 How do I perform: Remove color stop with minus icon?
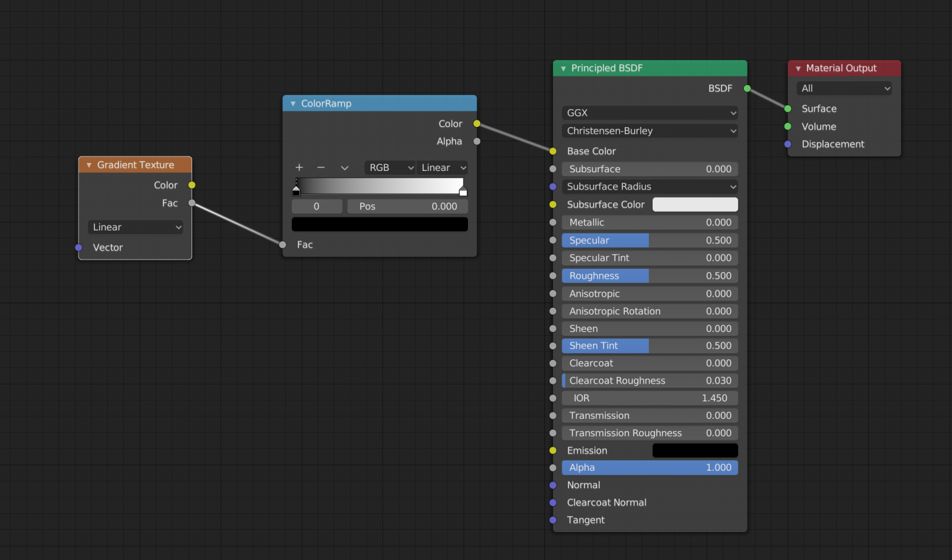click(321, 168)
